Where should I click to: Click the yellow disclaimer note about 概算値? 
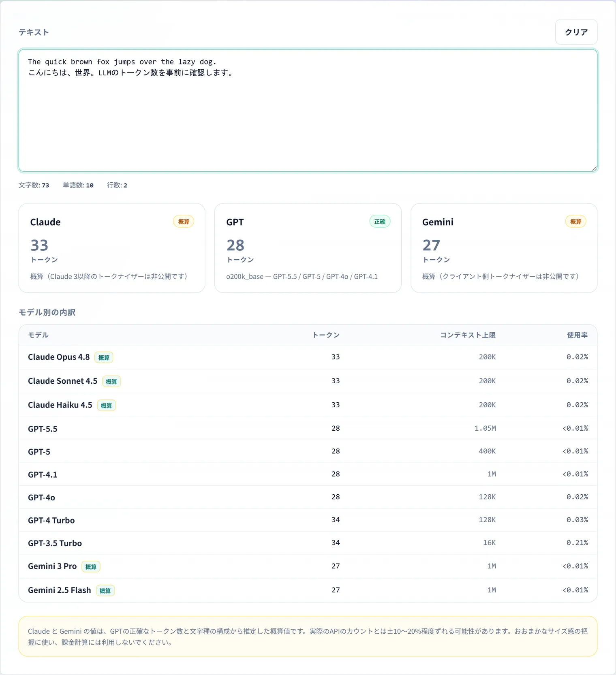308,636
